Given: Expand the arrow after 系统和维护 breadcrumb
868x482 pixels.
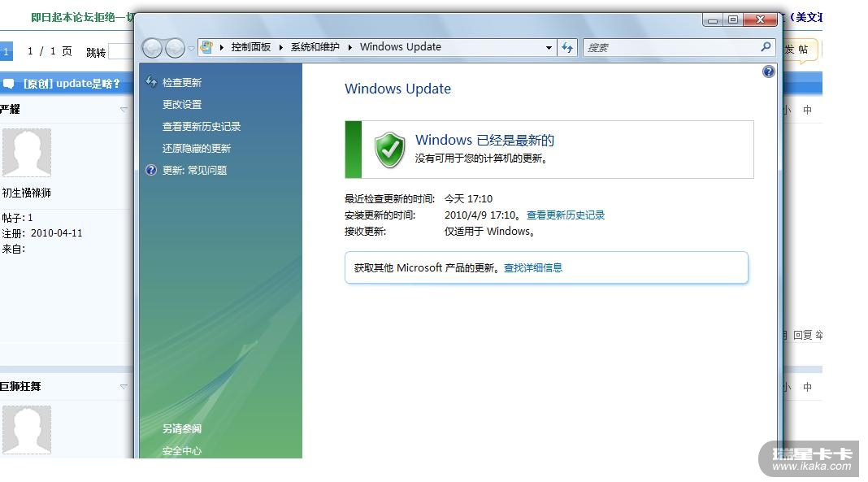Looking at the screenshot, I should click(349, 48).
